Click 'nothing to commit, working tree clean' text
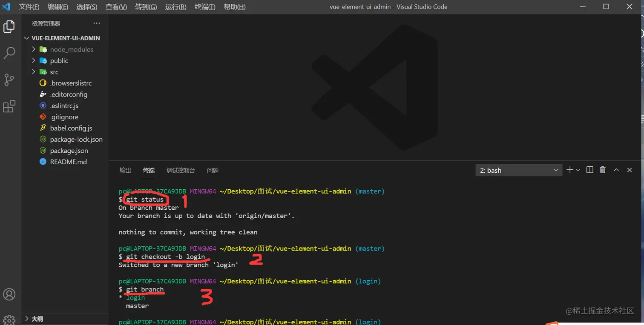 188,232
